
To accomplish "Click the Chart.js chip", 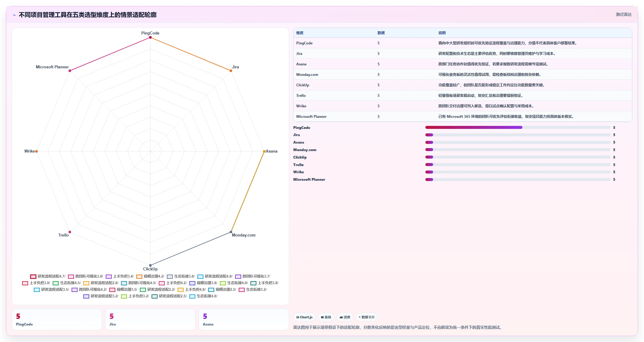I will click(x=304, y=317).
